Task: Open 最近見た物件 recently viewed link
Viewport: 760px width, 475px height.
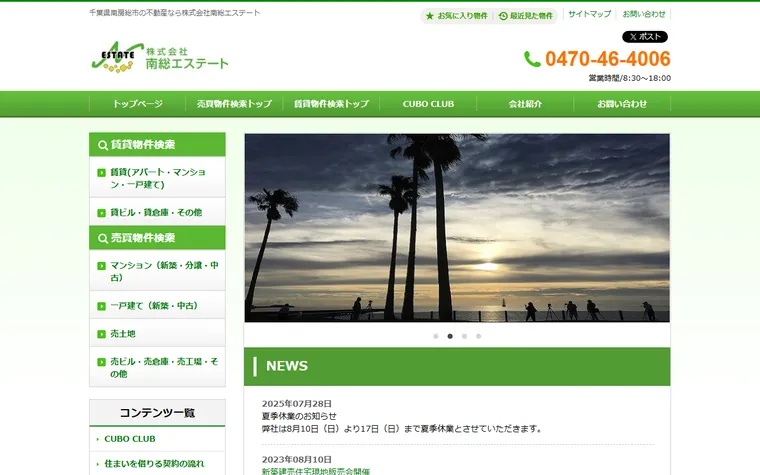Action: tap(531, 16)
